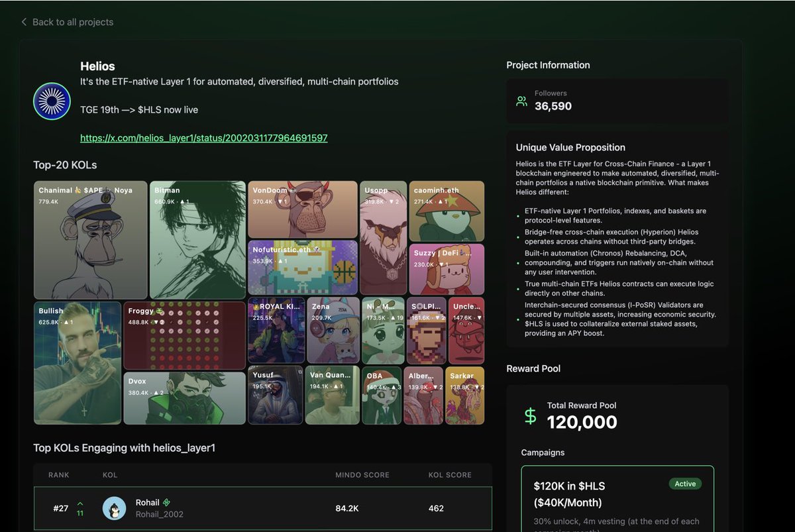The height and width of the screenshot is (532, 795).
Task: Open Rohail_2002 handle
Action: pos(160,514)
